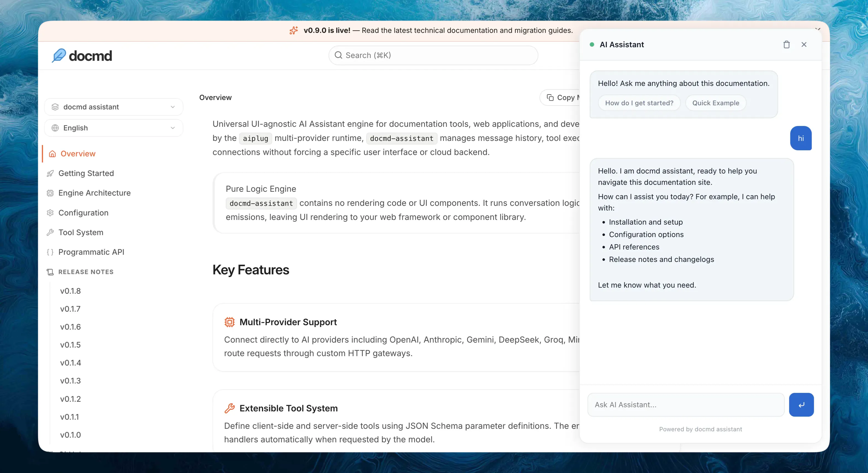The image size is (868, 473).
Task: Click the Copy Markdown button
Action: 560,98
